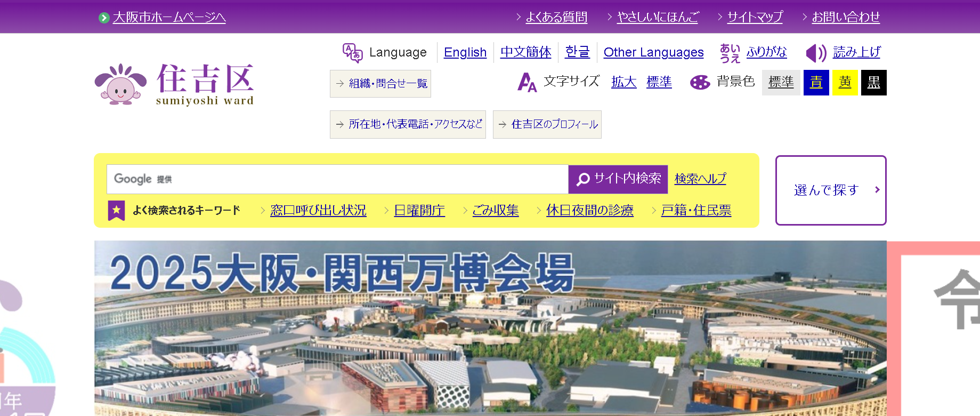This screenshot has height=416, width=980.
Task: Open サイトマップ in the top bar
Action: tap(755, 18)
